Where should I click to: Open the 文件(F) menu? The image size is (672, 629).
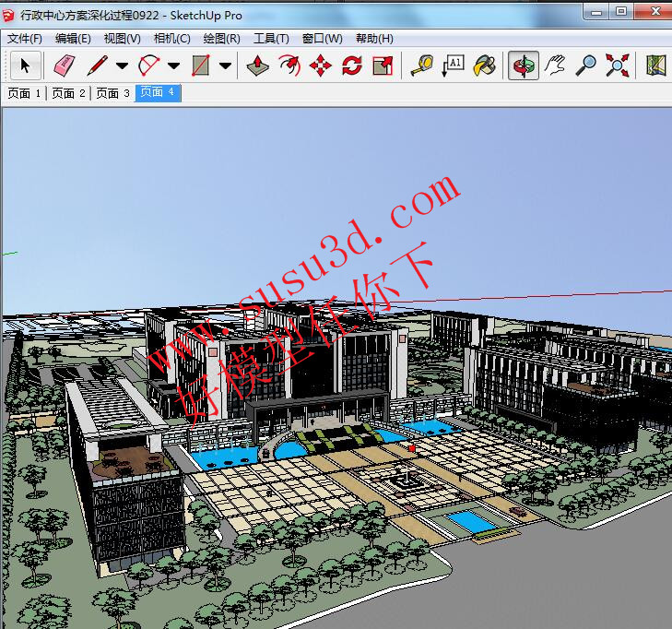tap(25, 39)
